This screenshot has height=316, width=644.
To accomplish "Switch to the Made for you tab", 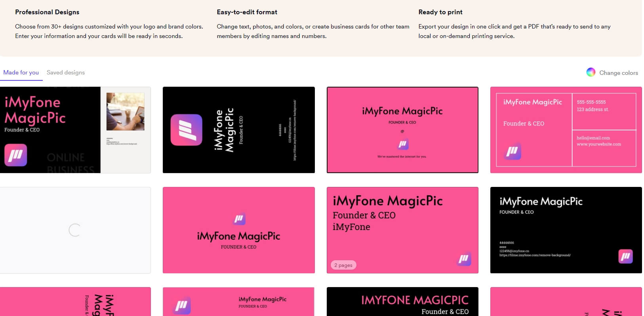I will [21, 72].
